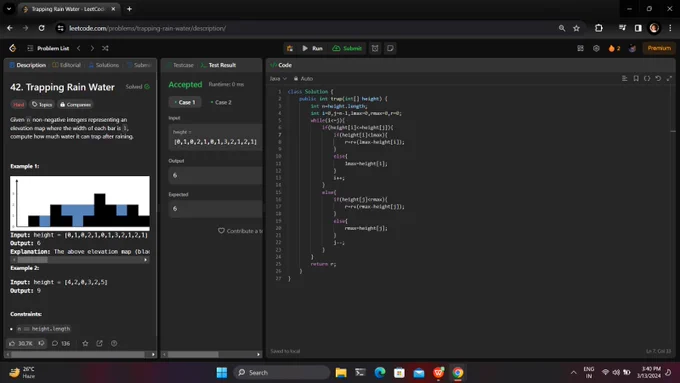Select Case 2 result

tap(221, 102)
